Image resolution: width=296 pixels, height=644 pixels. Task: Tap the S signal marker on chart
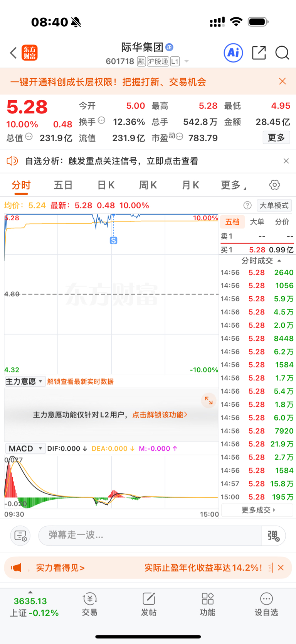(113, 240)
